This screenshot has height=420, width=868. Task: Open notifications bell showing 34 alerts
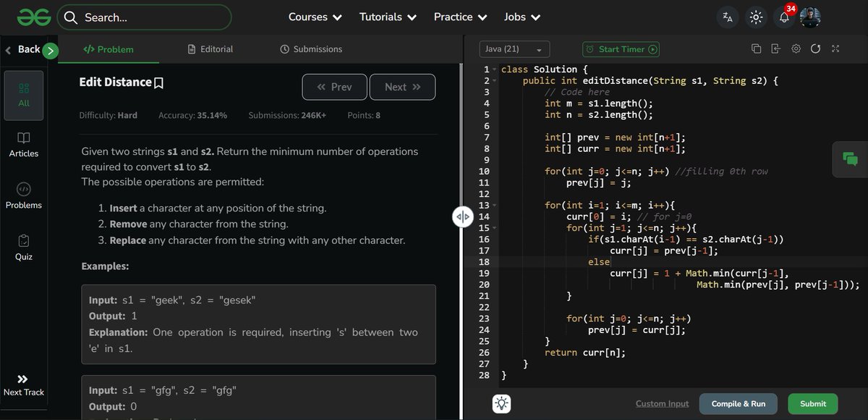tap(783, 17)
